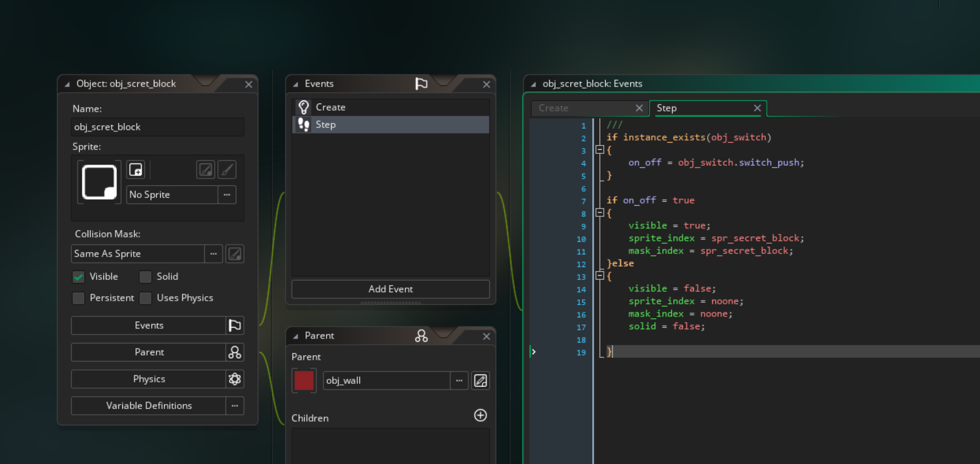Close the Events panel
The height and width of the screenshot is (464, 980).
486,84
